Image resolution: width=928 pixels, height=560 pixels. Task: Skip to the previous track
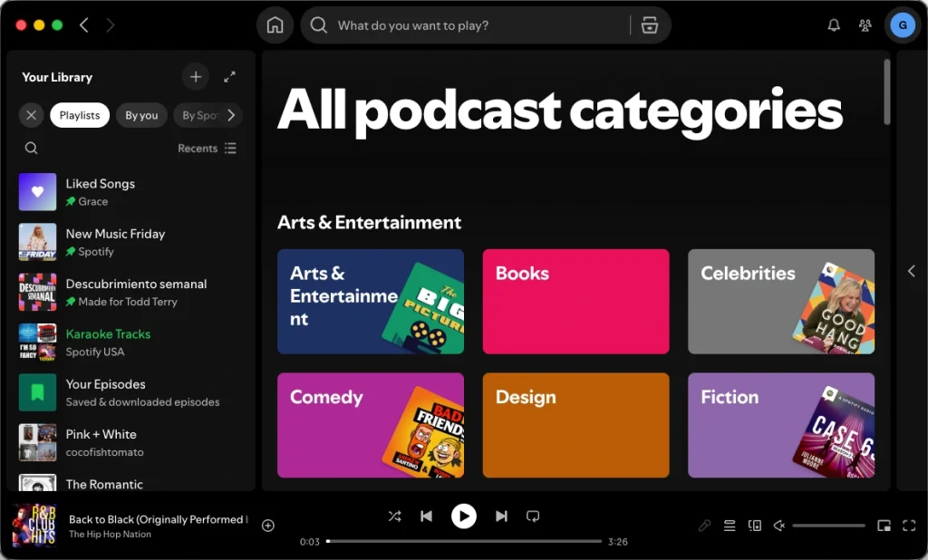pyautogui.click(x=426, y=517)
